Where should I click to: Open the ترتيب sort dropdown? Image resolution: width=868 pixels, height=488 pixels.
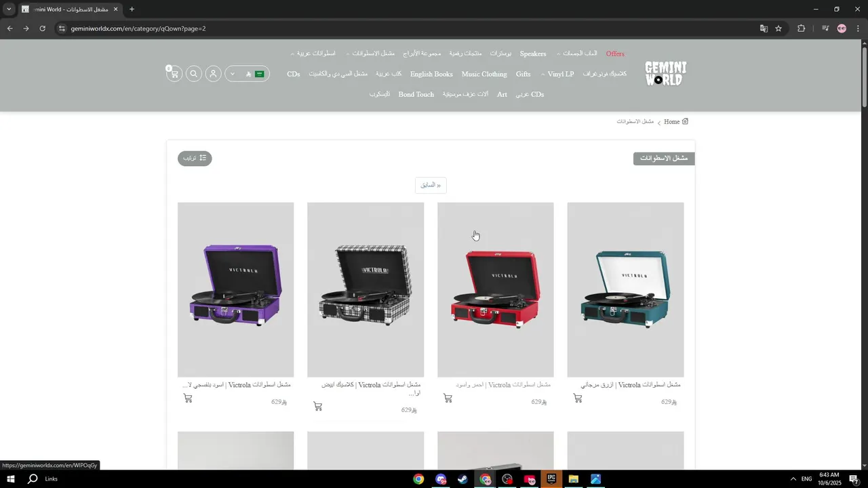195,158
